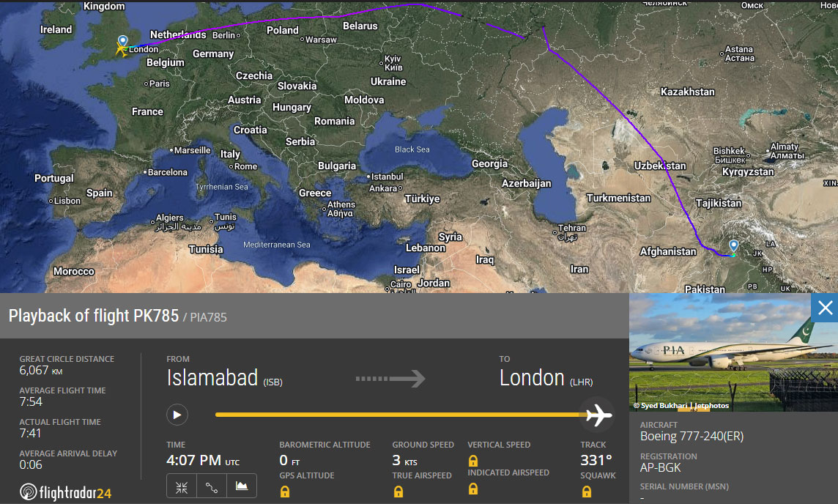Close the flight playback panel

click(x=825, y=308)
